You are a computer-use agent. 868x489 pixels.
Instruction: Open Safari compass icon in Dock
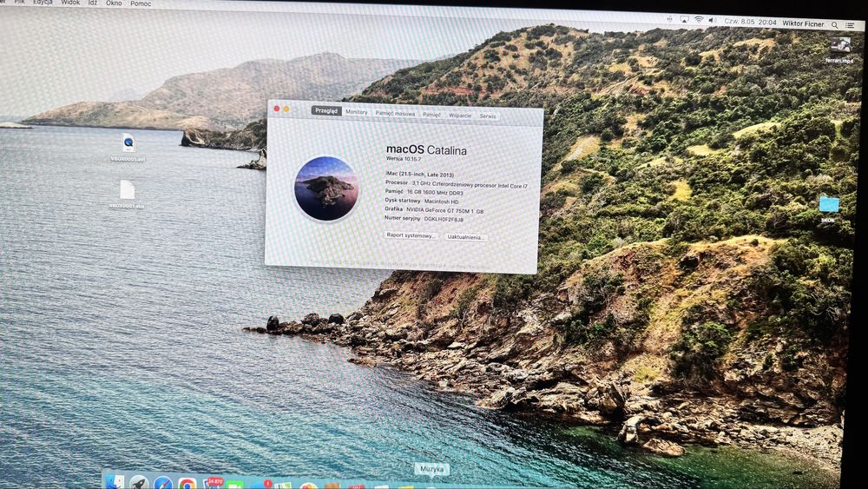tap(163, 484)
